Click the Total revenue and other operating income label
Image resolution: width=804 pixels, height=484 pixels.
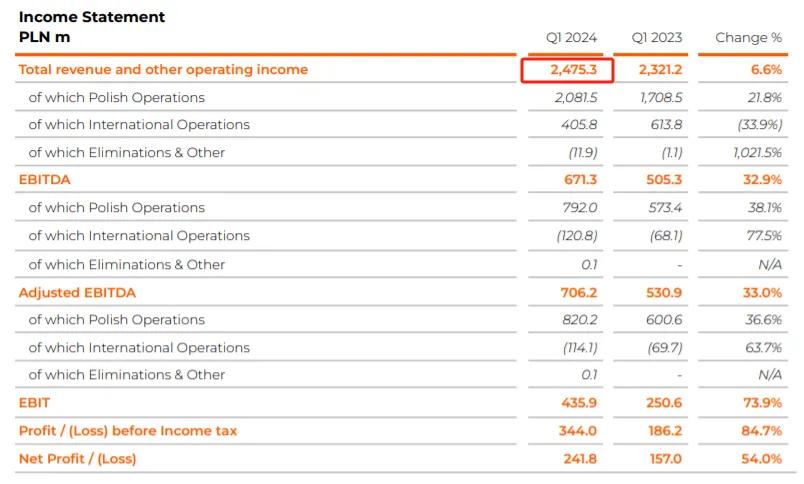click(x=163, y=70)
